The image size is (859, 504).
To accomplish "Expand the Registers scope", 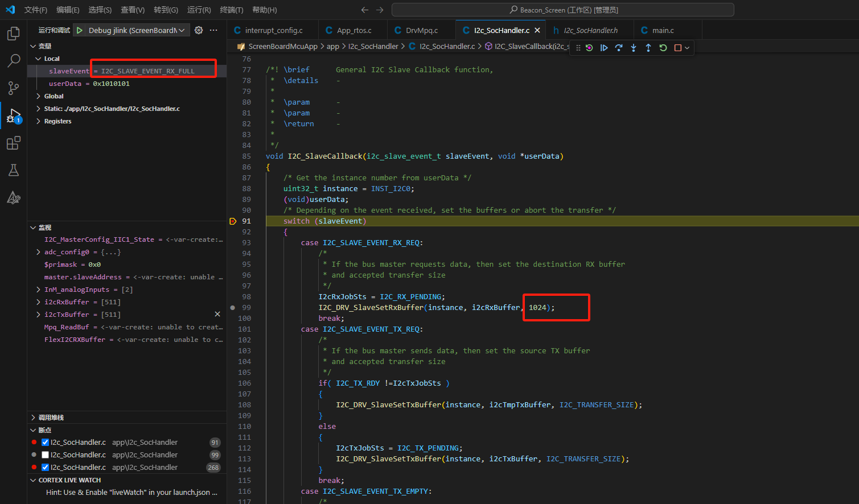I will click(x=38, y=121).
